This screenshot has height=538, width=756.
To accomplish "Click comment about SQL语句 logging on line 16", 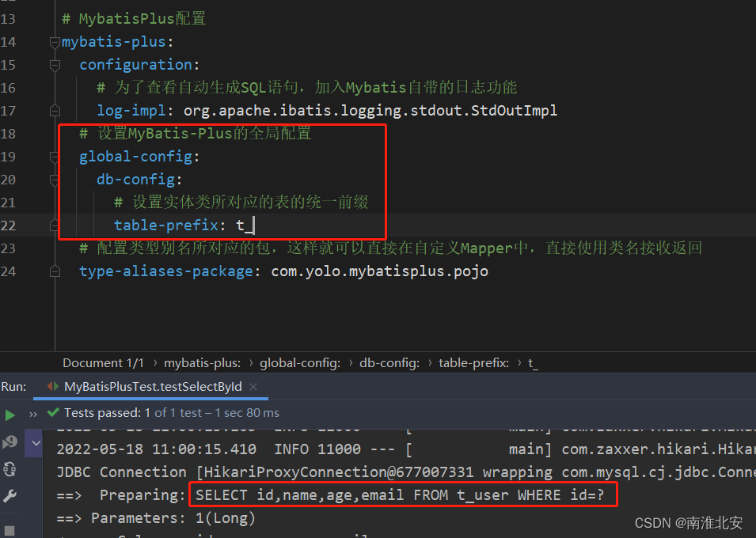I will 307,87.
